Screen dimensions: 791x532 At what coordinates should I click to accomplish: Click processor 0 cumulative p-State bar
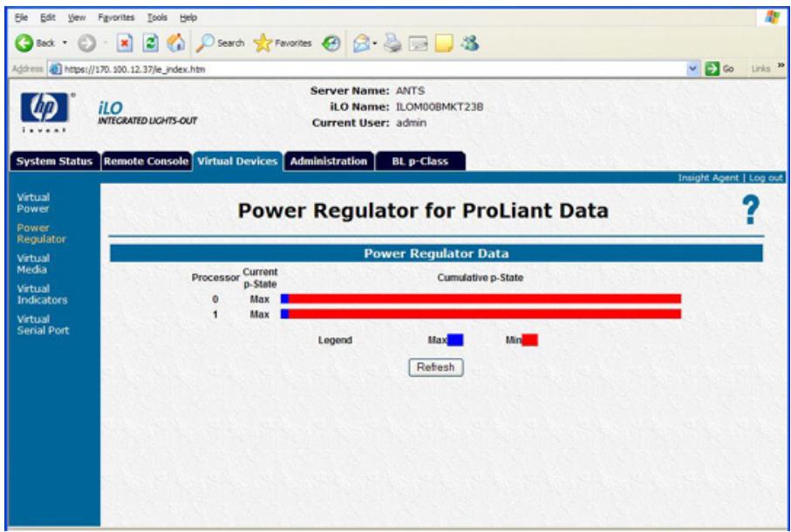tap(481, 299)
